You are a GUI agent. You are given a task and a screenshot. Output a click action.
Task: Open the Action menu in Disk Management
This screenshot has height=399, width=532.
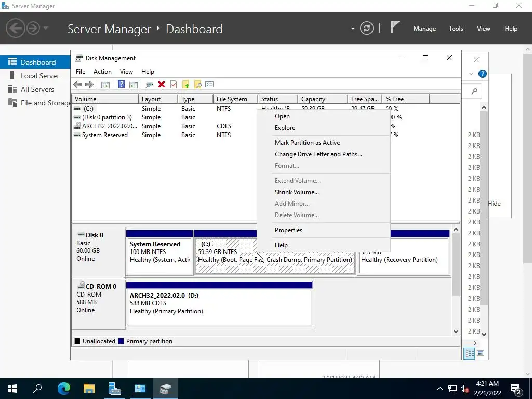click(102, 72)
